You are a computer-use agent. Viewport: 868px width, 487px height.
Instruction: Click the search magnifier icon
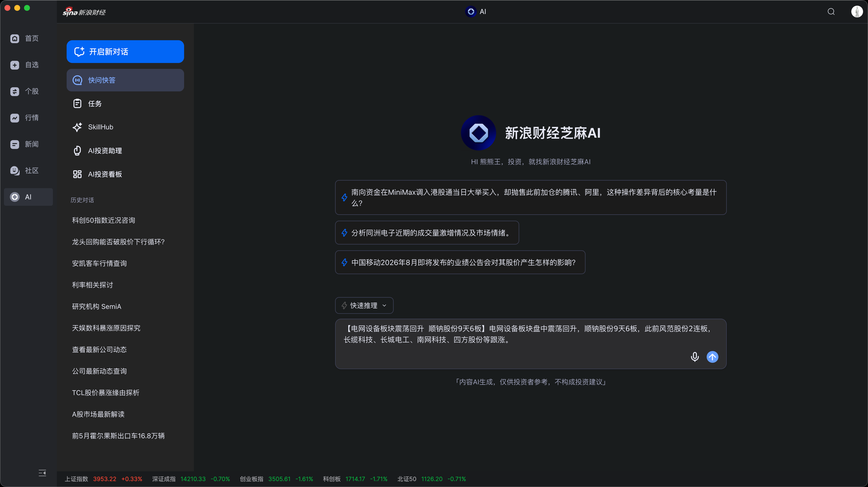pyautogui.click(x=831, y=12)
